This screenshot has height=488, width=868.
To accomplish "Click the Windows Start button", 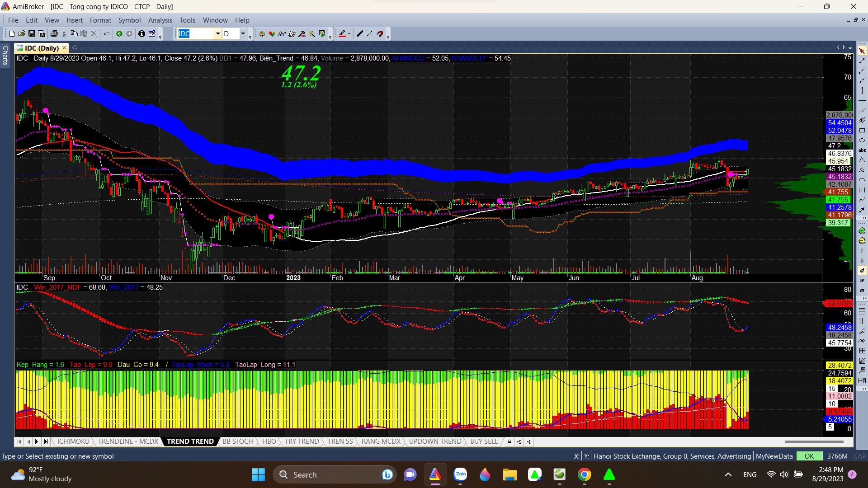I will pyautogui.click(x=258, y=474).
